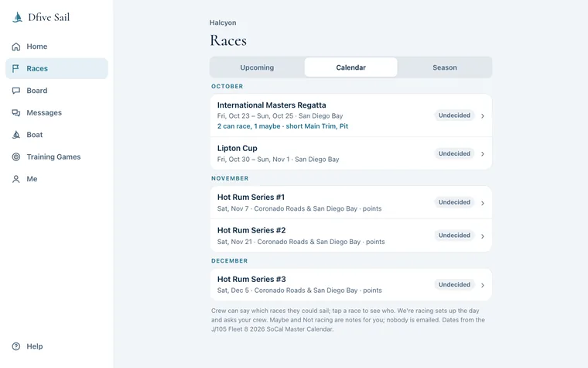The width and height of the screenshot is (588, 368).
Task: Open the Training Games target icon
Action: coord(16,157)
